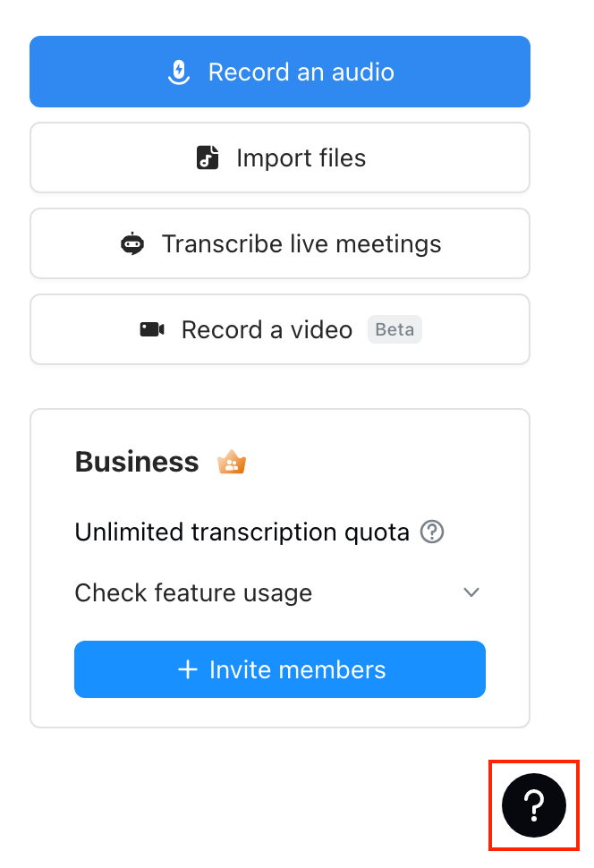Open the transcription quota help tooltip icon
594x868 pixels.
(431, 532)
